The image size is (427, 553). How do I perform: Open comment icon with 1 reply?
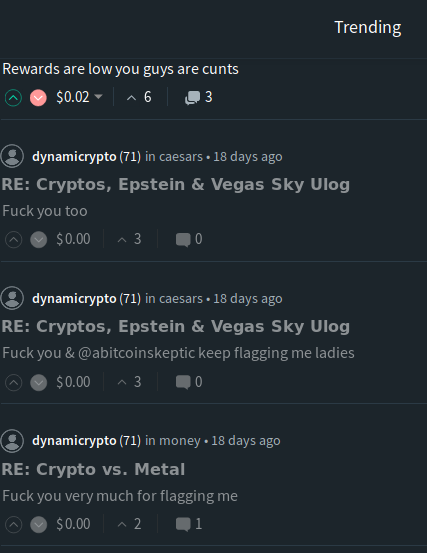point(189,524)
